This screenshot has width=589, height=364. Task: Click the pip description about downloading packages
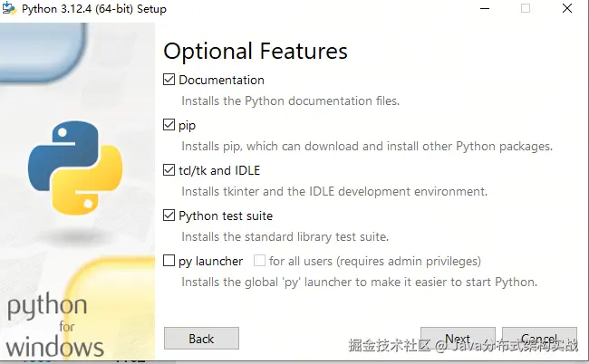366,146
